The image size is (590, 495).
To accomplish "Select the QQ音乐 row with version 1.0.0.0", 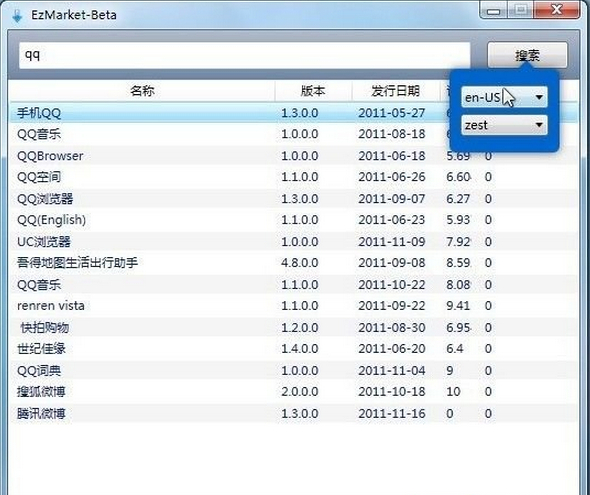I will click(x=293, y=134).
